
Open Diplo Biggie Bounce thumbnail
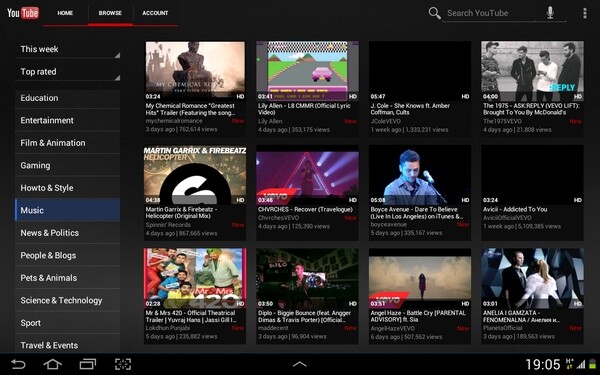[x=307, y=278]
